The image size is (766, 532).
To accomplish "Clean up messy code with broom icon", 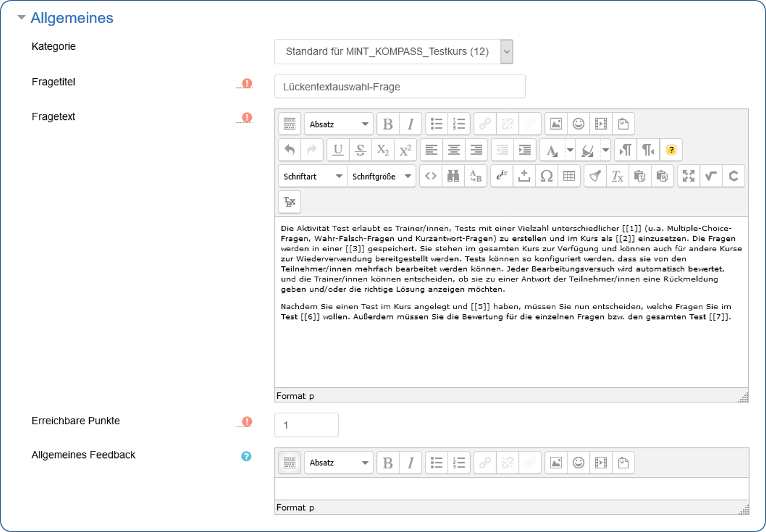I will 595,176.
